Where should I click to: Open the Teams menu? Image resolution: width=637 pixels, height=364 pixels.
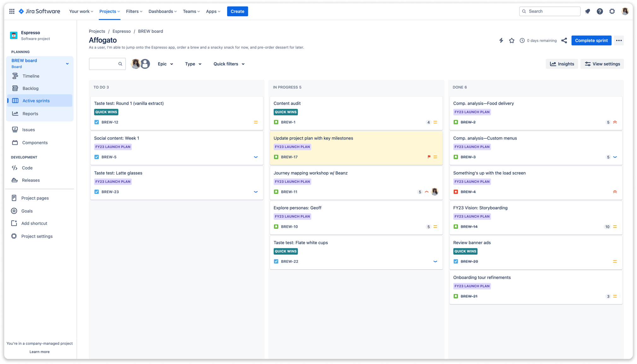tap(191, 11)
